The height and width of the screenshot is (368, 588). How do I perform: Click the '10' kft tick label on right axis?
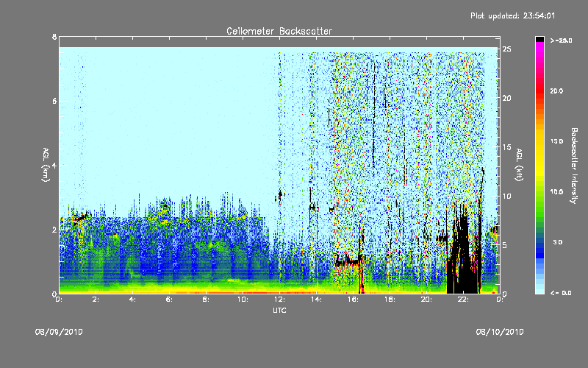[506, 196]
